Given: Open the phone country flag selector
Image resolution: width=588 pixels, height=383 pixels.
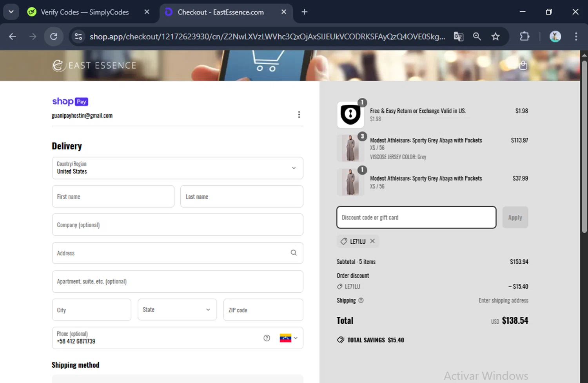Looking at the screenshot, I should point(289,338).
